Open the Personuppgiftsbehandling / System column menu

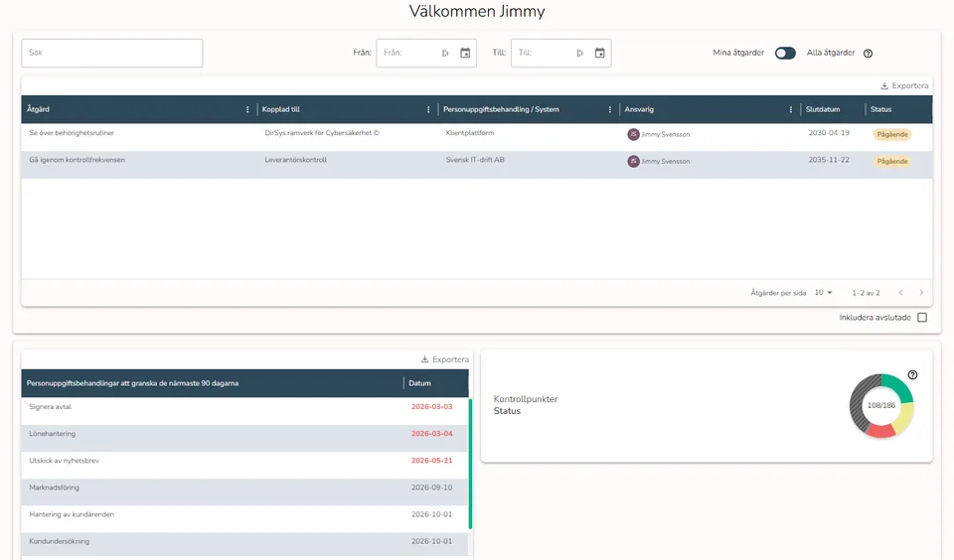click(x=609, y=109)
